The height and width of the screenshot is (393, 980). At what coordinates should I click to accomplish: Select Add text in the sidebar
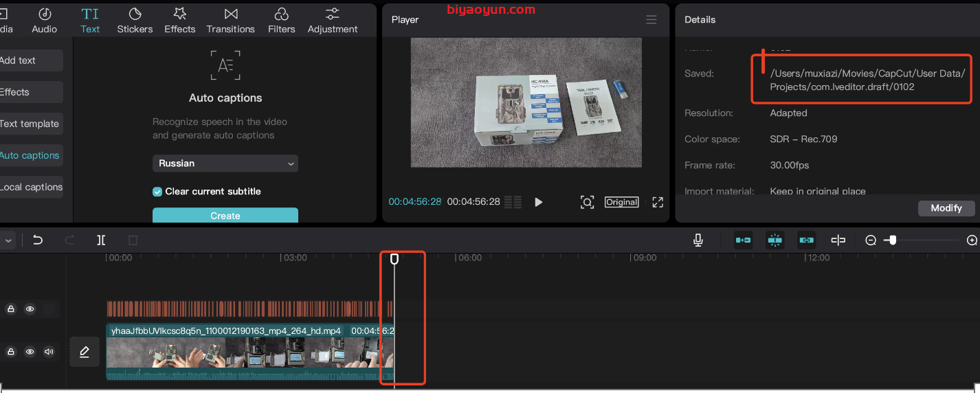click(30, 60)
